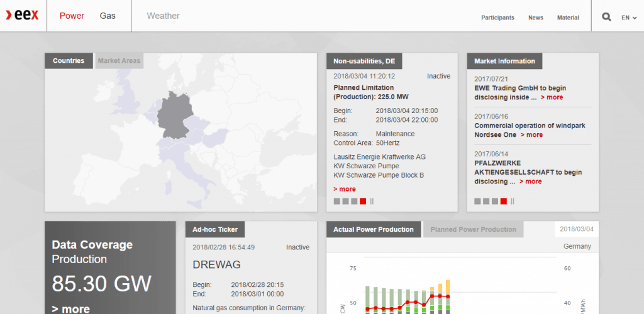Pause the Market Information slideshow

click(513, 201)
